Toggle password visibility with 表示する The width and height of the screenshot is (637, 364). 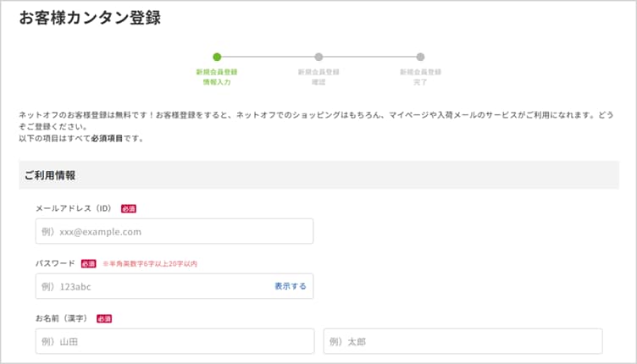(x=291, y=286)
